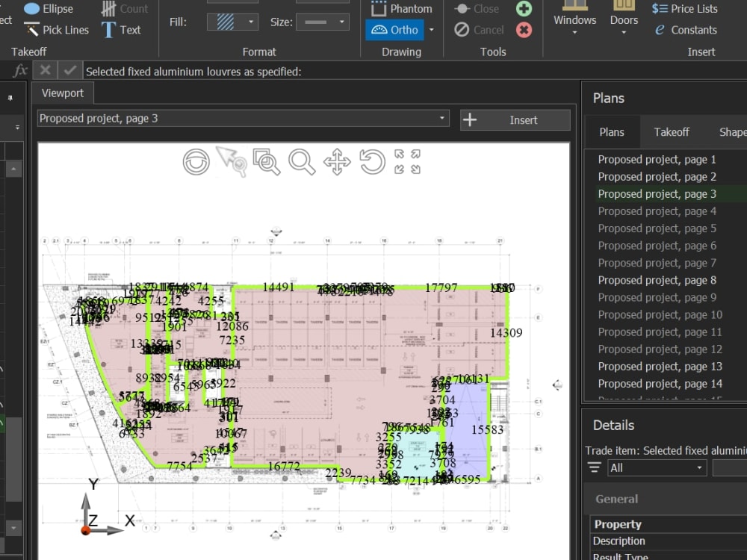This screenshot has height=560, width=747.
Task: Toggle Phantom drawing mode
Action: coord(401,8)
